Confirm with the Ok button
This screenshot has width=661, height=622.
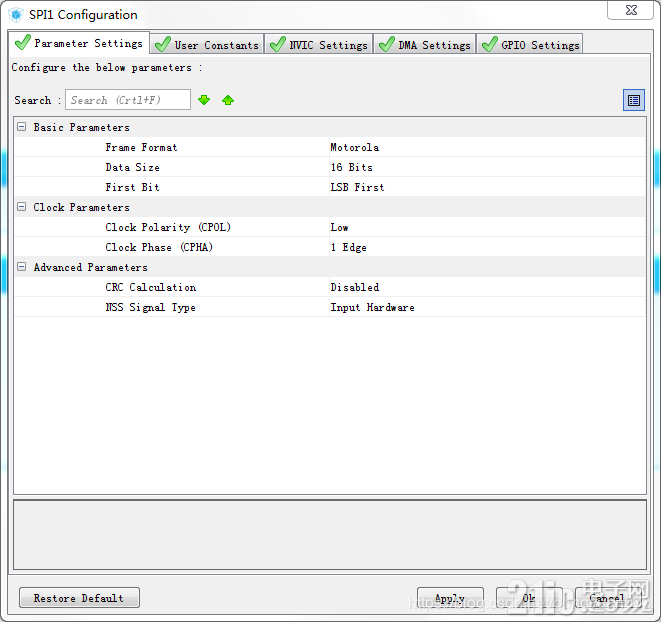point(529,598)
